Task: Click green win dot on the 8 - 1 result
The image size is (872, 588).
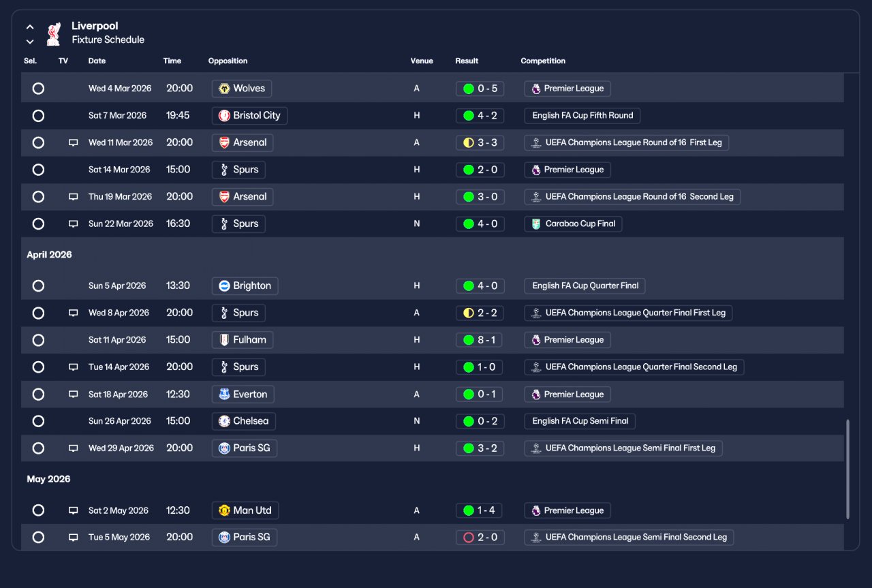Action: 469,340
